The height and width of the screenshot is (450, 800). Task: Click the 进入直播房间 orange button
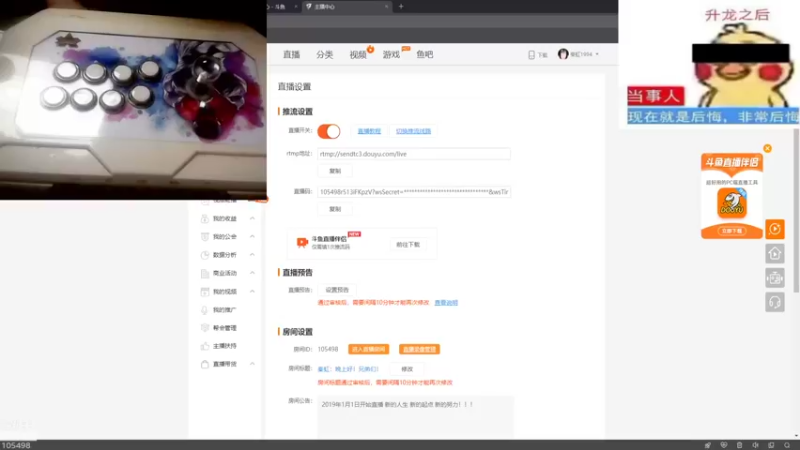pyautogui.click(x=368, y=349)
